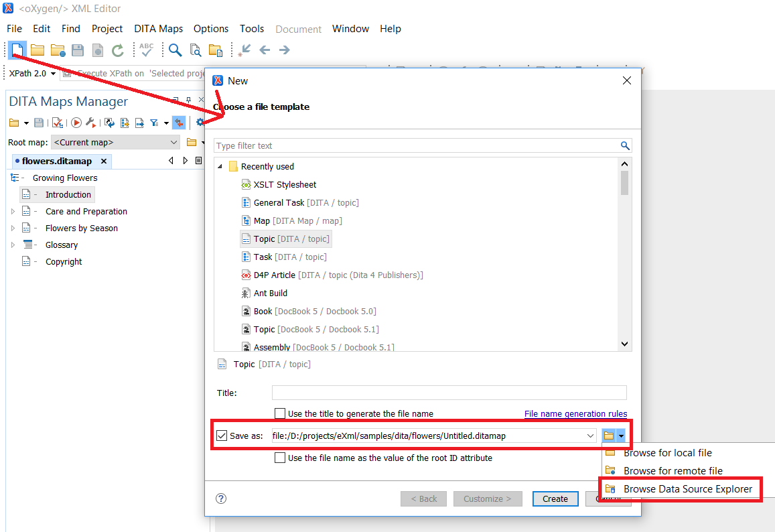Click the help question mark icon in New dialog
The width and height of the screenshot is (775, 532).
click(221, 498)
